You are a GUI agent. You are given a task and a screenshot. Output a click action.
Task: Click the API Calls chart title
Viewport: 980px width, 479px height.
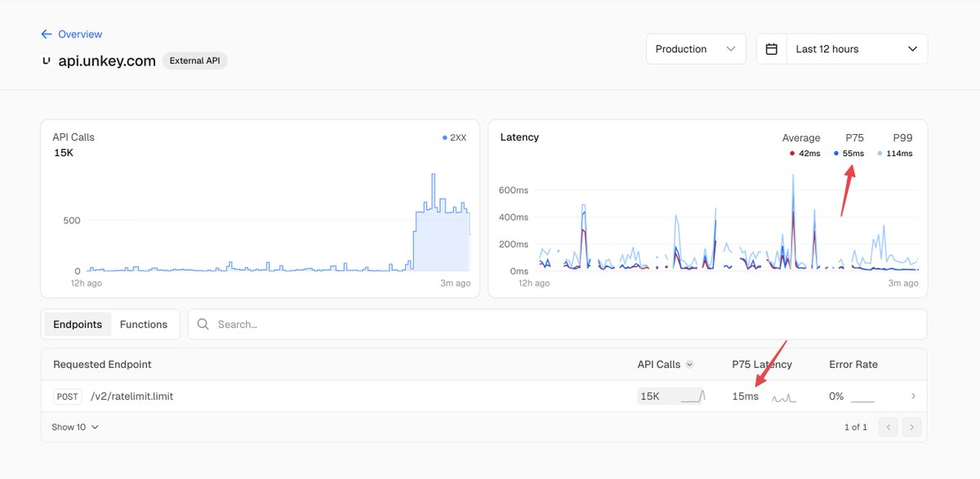[x=73, y=137]
